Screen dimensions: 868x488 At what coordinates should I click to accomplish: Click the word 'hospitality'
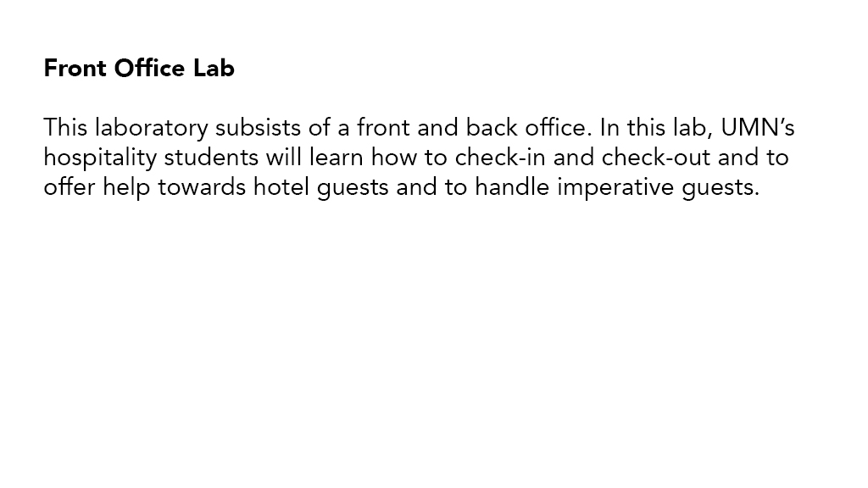point(100,158)
